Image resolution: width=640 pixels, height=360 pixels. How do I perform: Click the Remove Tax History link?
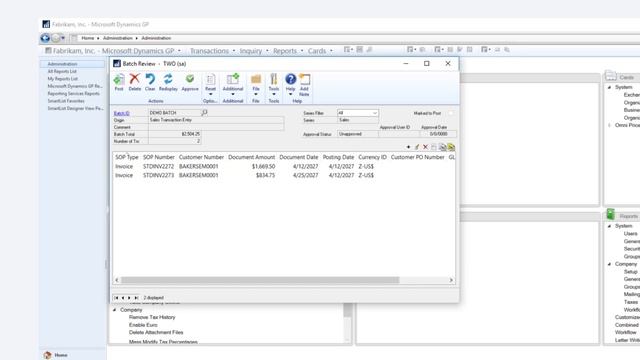152,317
